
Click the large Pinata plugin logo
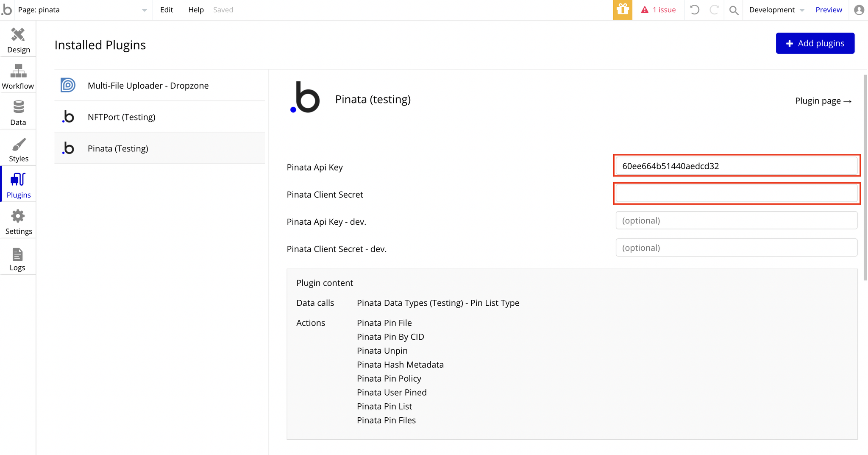pyautogui.click(x=305, y=97)
